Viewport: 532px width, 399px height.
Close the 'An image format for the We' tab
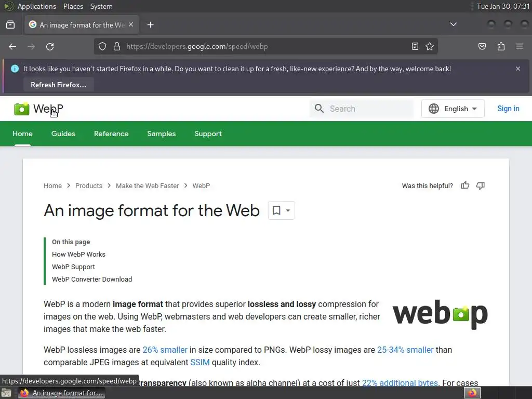[x=131, y=25]
